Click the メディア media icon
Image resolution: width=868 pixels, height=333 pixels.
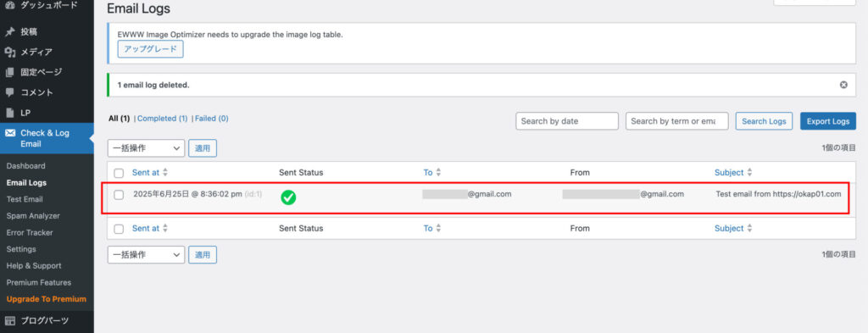pos(9,52)
